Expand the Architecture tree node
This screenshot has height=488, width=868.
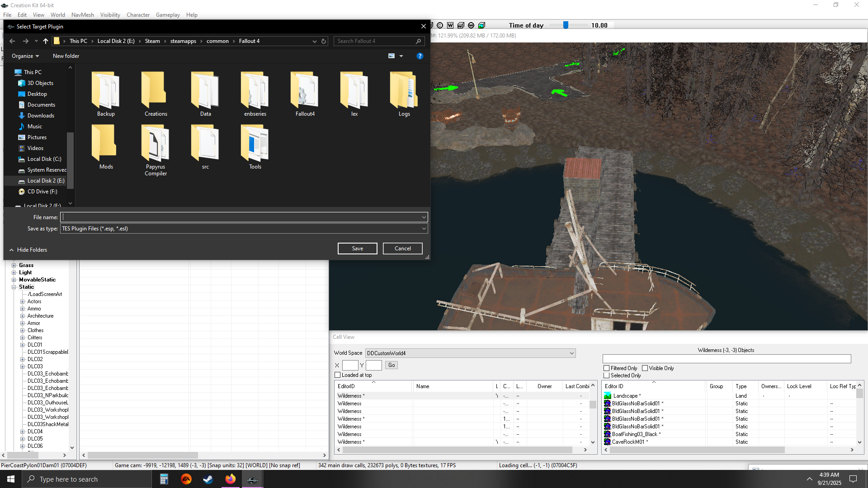pos(23,316)
